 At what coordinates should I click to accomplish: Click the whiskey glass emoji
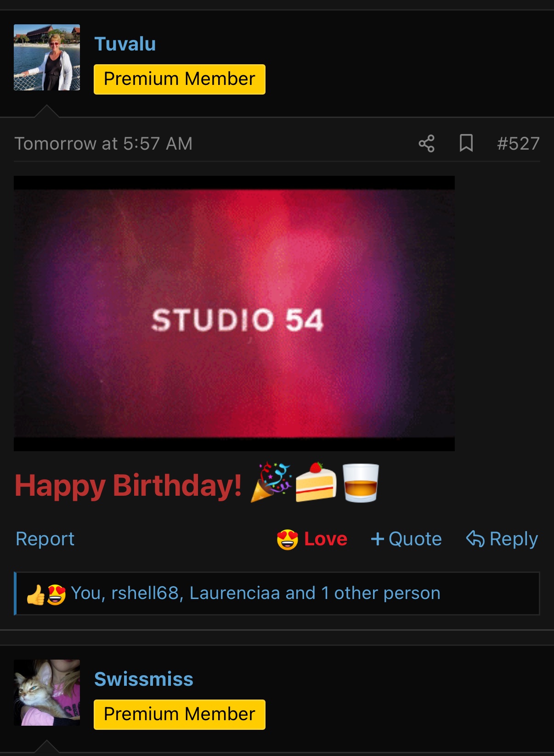[x=361, y=483]
